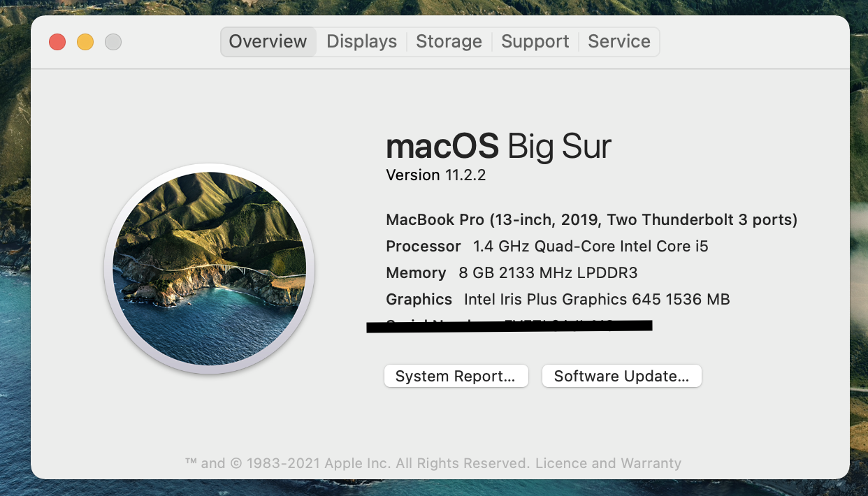Screen dimensions: 868x496
Task: Go to the Support tab
Action: (535, 42)
